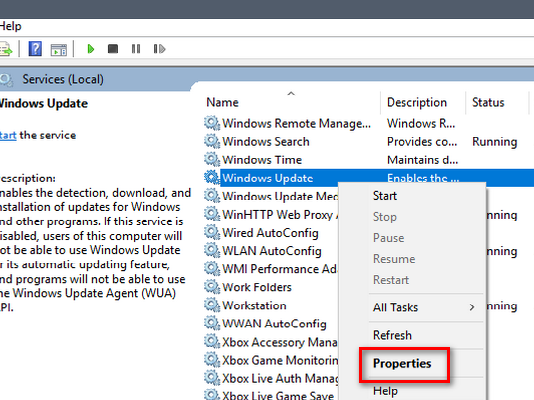
Task: Click the Pause Service toolbar icon
Action: point(136,49)
